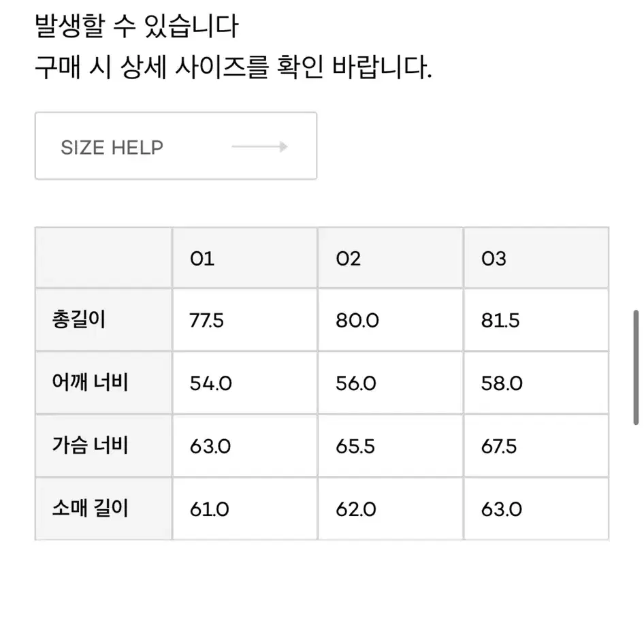
Task: Click the 58.0 shoulder width cell
Action: click(536, 383)
